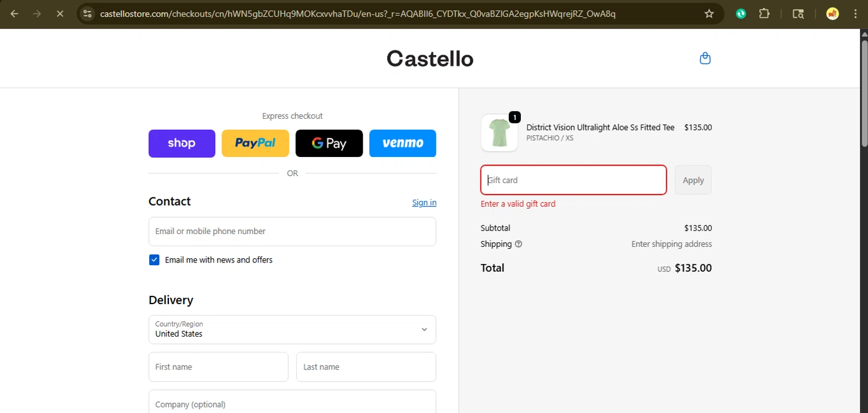Click the 'Contact' heading
The width and height of the screenshot is (868, 413).
click(x=170, y=202)
